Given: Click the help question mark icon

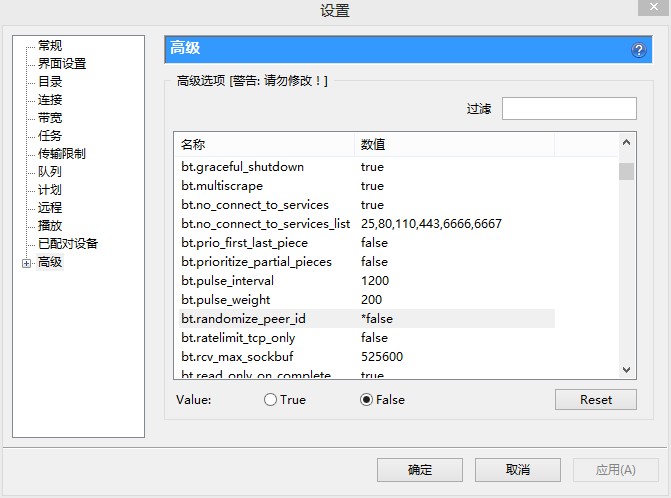Looking at the screenshot, I should coord(639,50).
